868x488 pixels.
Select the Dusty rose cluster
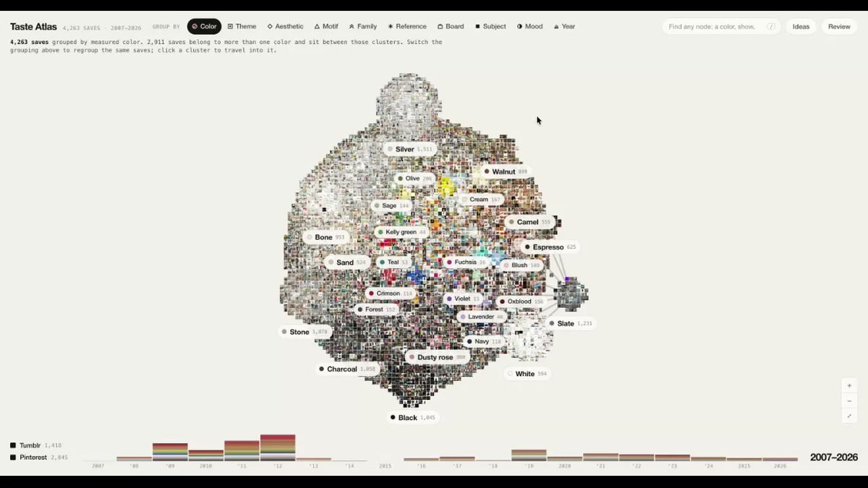(438, 357)
